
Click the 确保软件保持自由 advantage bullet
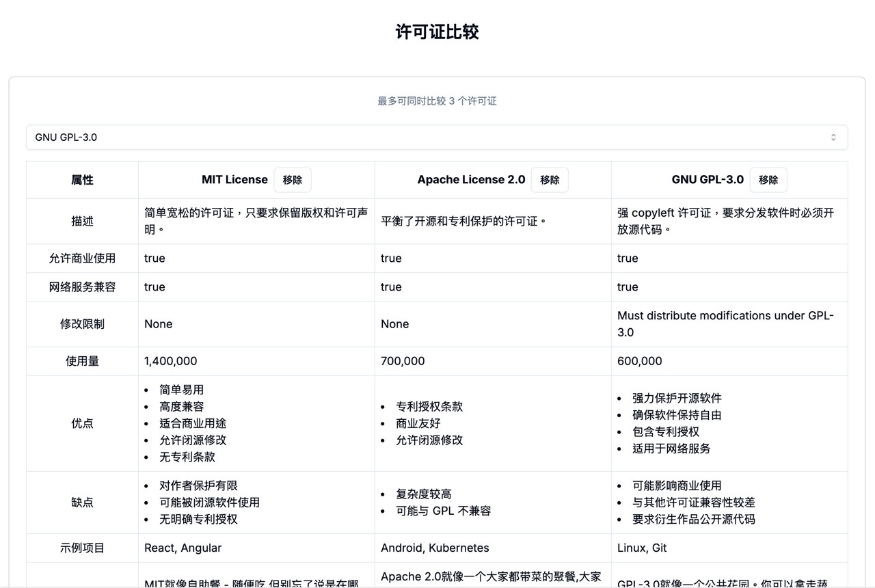(x=677, y=415)
